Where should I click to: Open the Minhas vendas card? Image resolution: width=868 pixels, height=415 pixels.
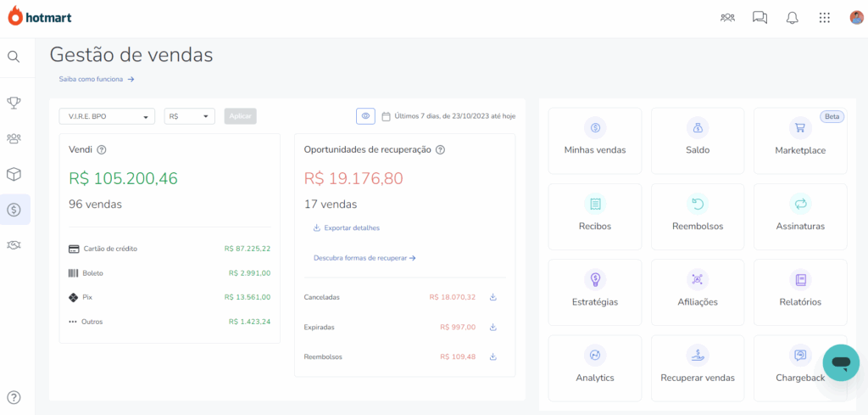coord(595,141)
